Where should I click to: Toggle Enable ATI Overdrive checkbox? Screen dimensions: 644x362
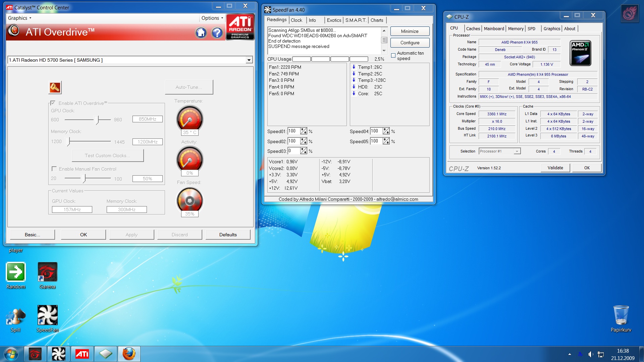coord(53,103)
